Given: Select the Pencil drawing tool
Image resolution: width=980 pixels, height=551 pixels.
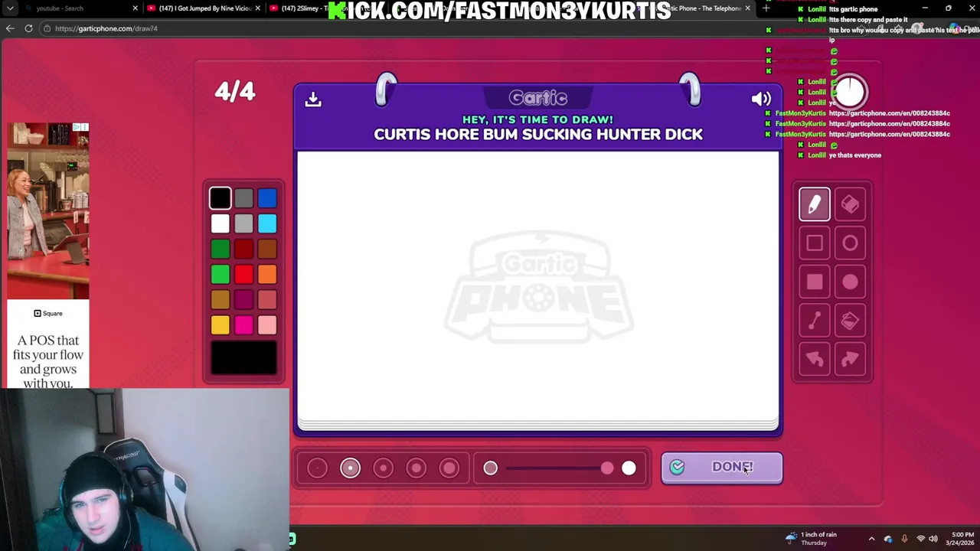Looking at the screenshot, I should pyautogui.click(x=815, y=204).
